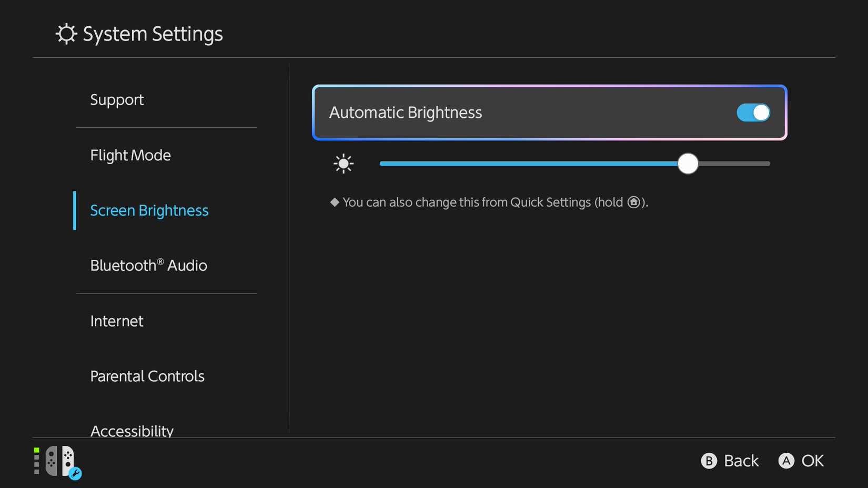Click the System Settings gear icon

pos(66,34)
